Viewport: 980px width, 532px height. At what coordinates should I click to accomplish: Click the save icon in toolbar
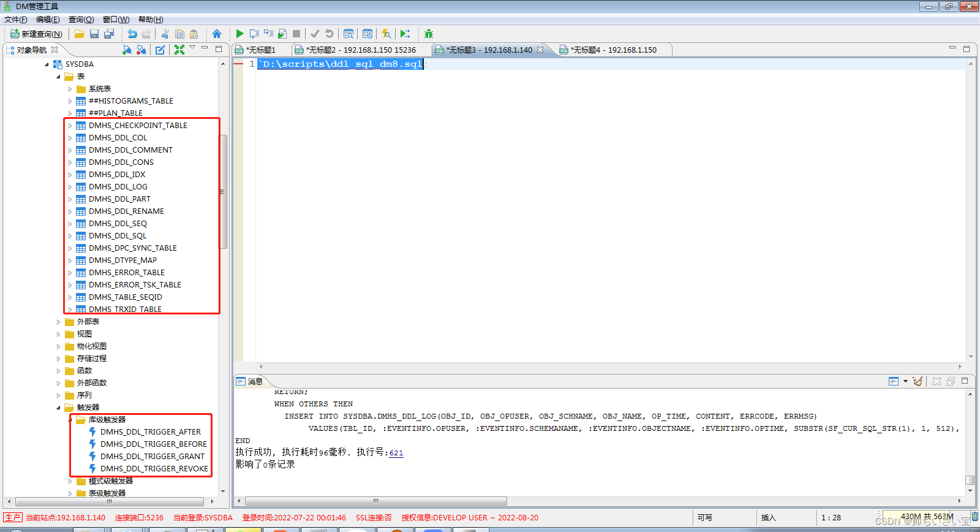(94, 34)
